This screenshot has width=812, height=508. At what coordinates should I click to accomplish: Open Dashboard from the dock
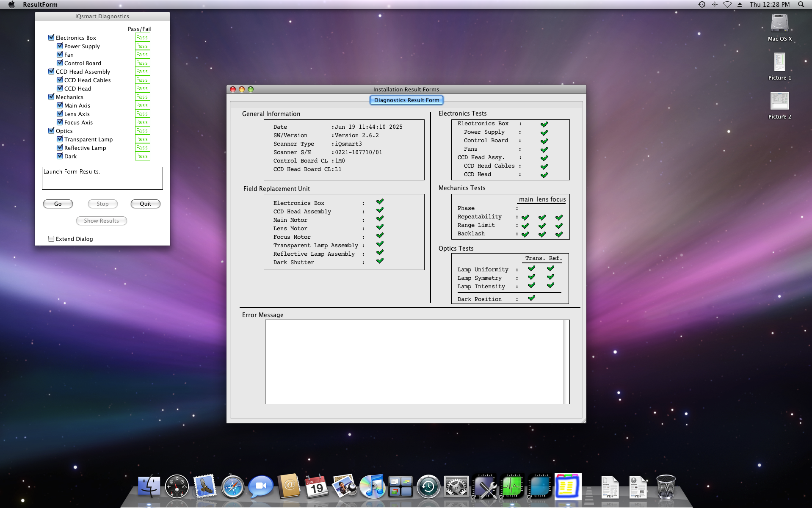(x=177, y=486)
